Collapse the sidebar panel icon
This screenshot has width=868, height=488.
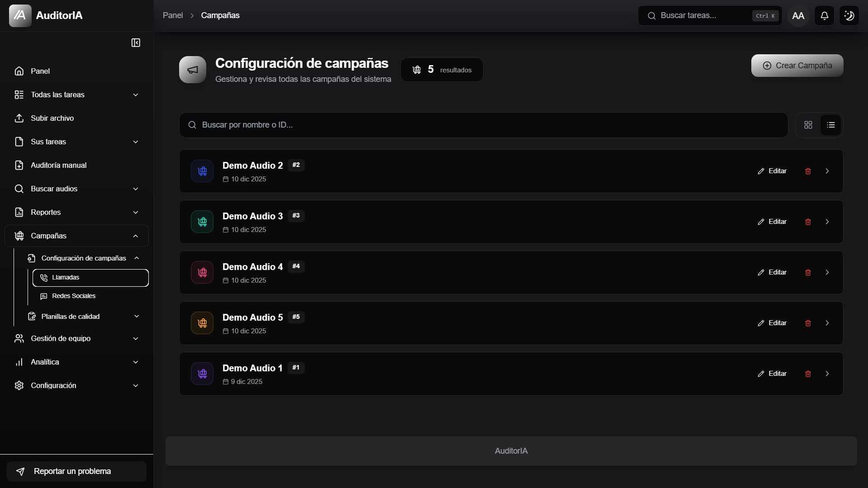pos(136,43)
